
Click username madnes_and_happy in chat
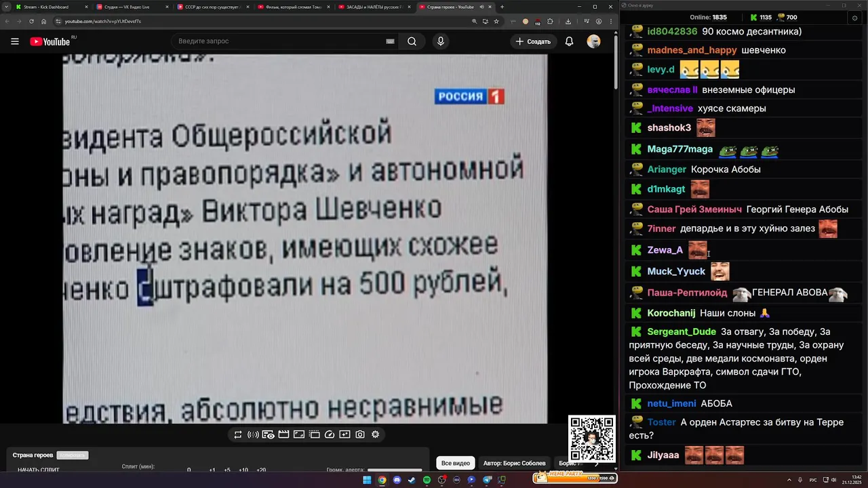click(x=692, y=50)
